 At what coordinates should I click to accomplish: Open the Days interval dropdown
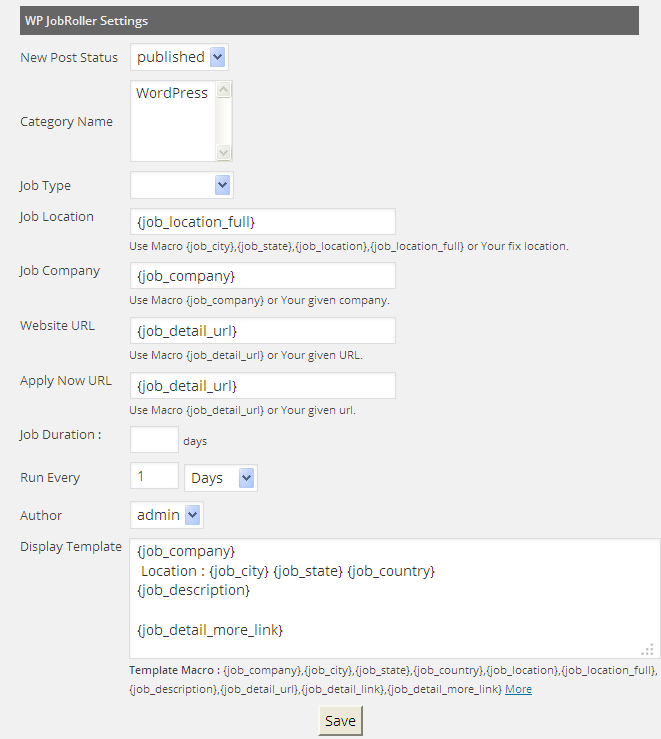pyautogui.click(x=221, y=478)
